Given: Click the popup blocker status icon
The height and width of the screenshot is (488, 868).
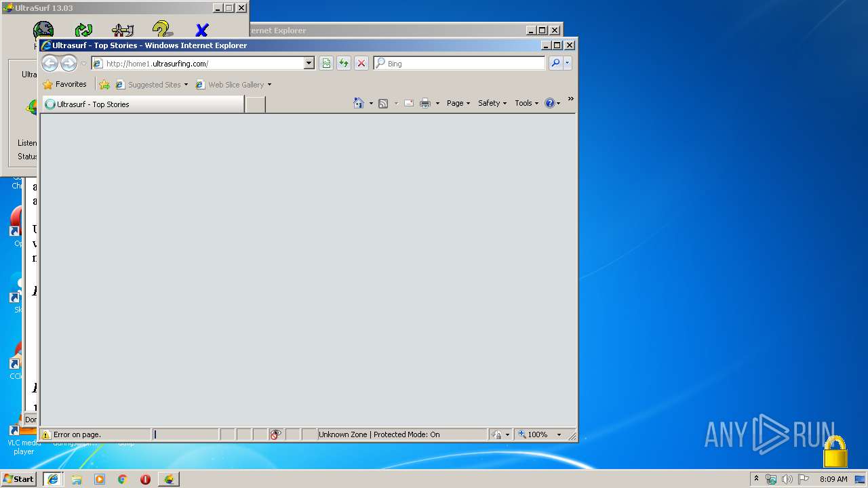Looking at the screenshot, I should (275, 434).
